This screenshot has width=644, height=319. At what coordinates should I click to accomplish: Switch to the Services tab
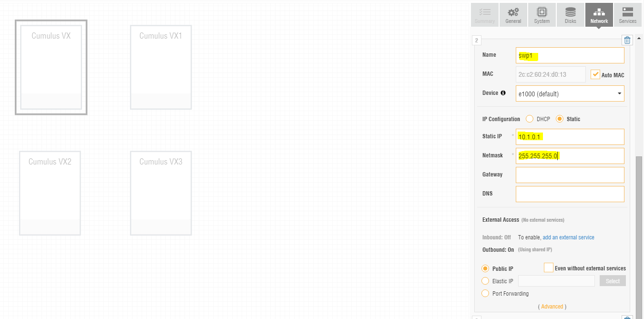click(628, 15)
